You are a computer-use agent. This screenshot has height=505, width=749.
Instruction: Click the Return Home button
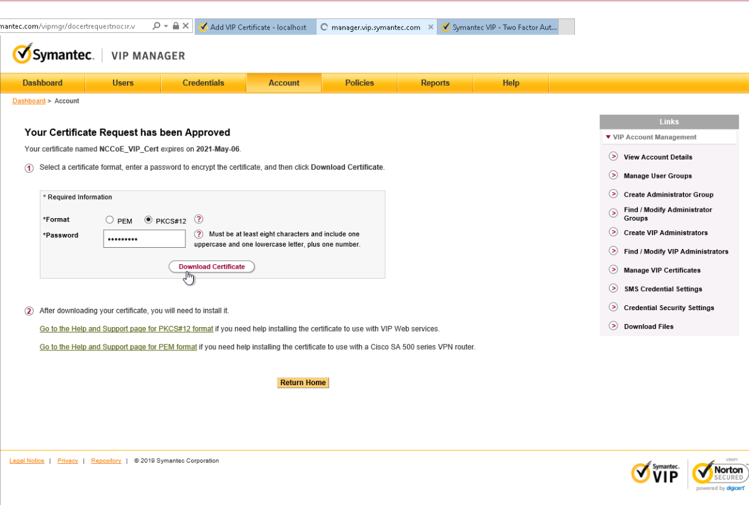[x=303, y=383]
